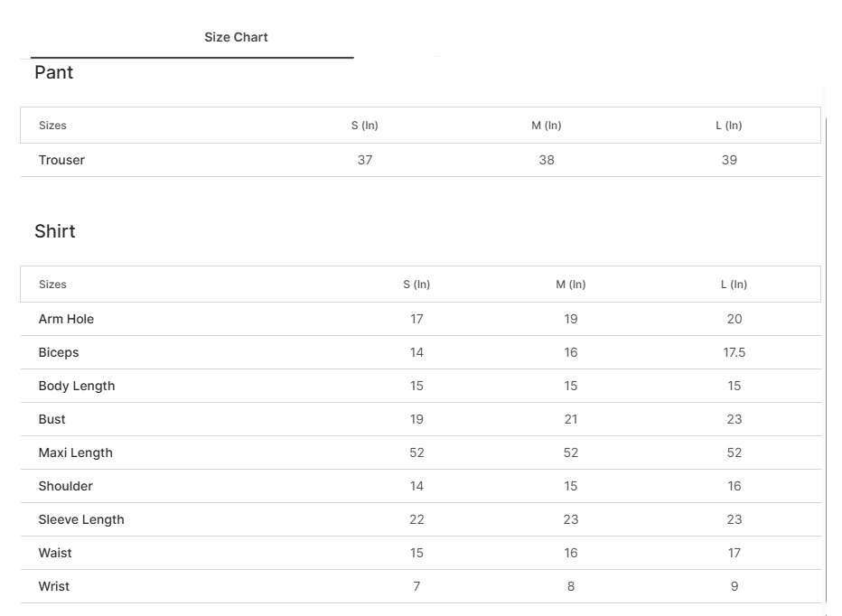
Task: Click the Shoulder row label
Action: 66,486
